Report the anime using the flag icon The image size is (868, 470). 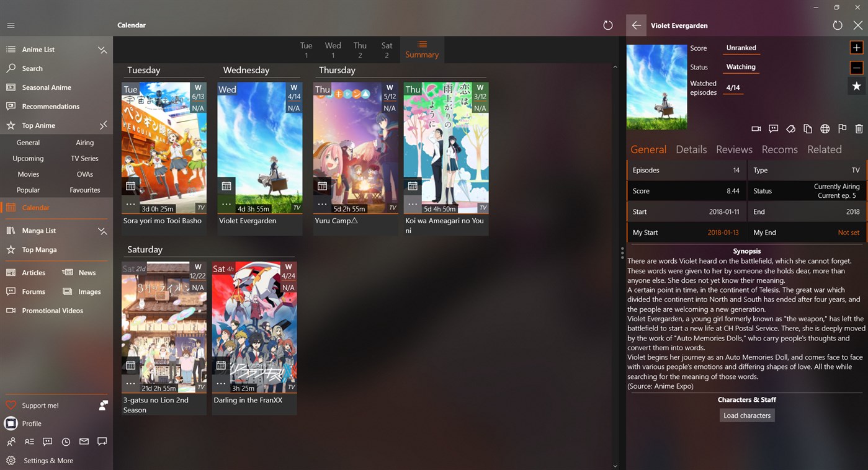[x=843, y=128]
